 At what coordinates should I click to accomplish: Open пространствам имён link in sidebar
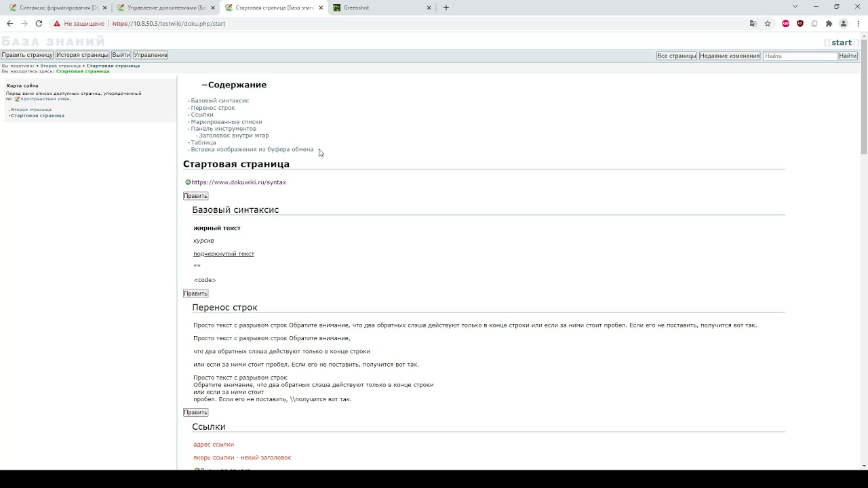pyautogui.click(x=45, y=99)
